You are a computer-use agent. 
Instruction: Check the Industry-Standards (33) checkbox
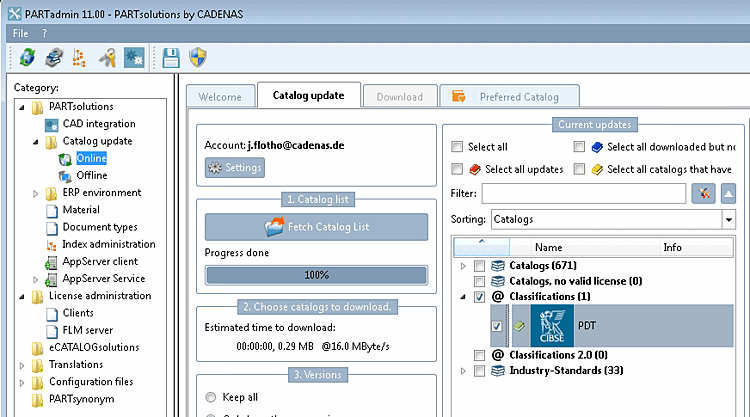[479, 371]
